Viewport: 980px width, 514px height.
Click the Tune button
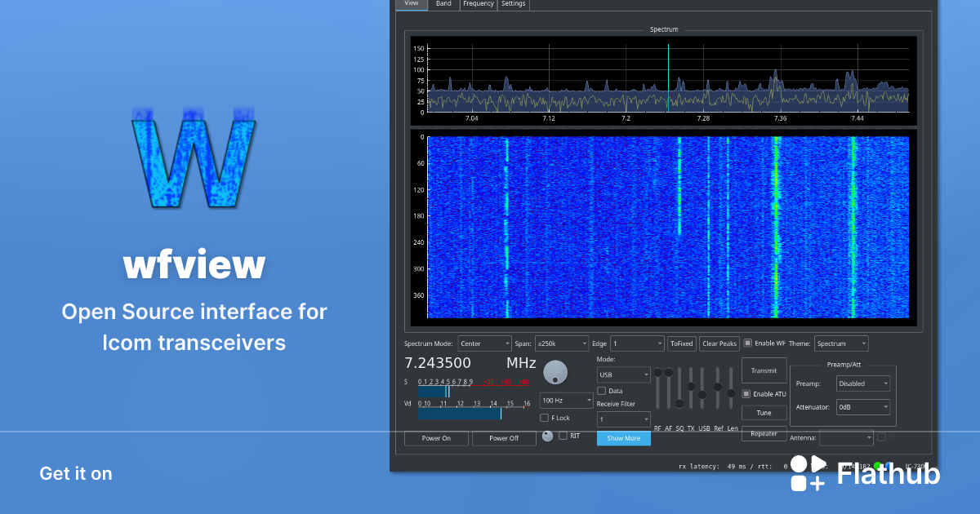[764, 412]
